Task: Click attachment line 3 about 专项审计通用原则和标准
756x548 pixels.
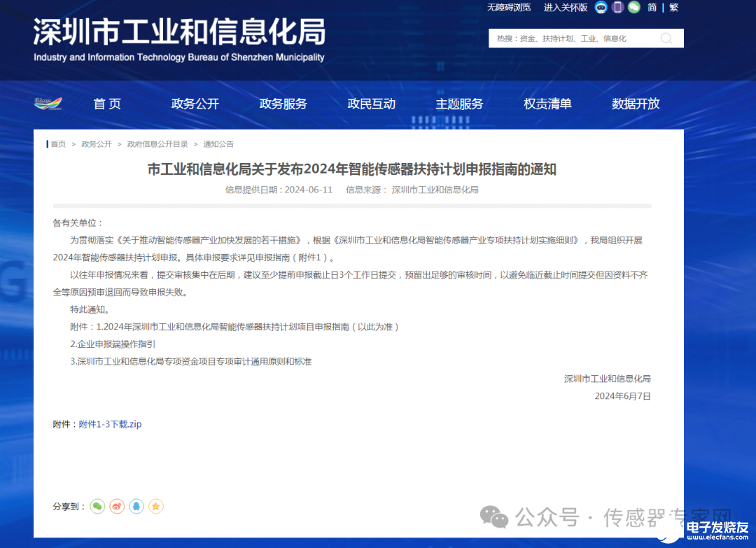Action: click(191, 361)
